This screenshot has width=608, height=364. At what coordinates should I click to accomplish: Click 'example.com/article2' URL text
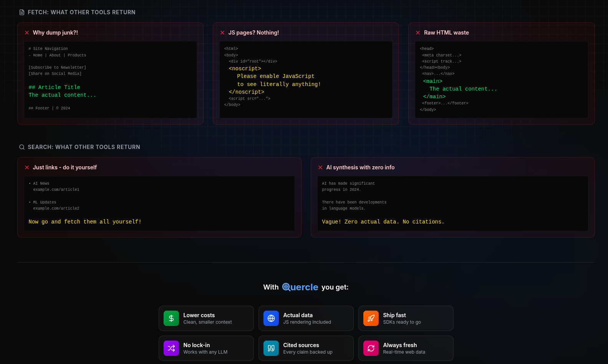click(x=56, y=208)
